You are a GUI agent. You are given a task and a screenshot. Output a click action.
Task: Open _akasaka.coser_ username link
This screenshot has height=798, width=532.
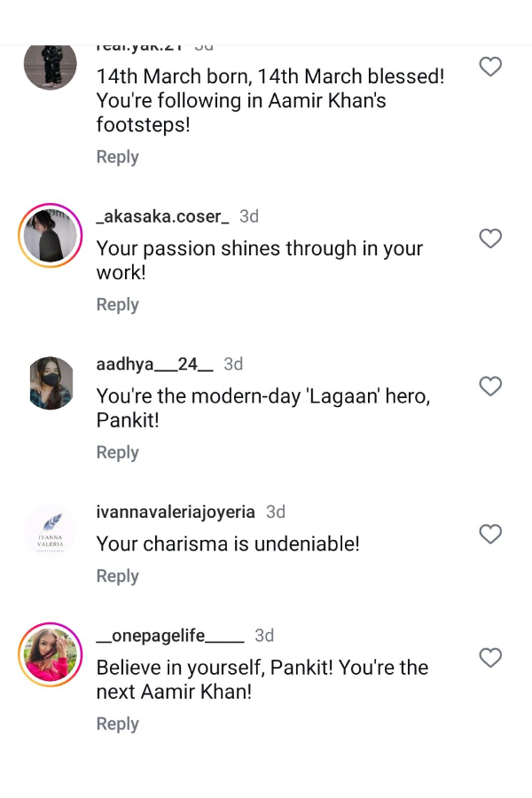coord(162,216)
